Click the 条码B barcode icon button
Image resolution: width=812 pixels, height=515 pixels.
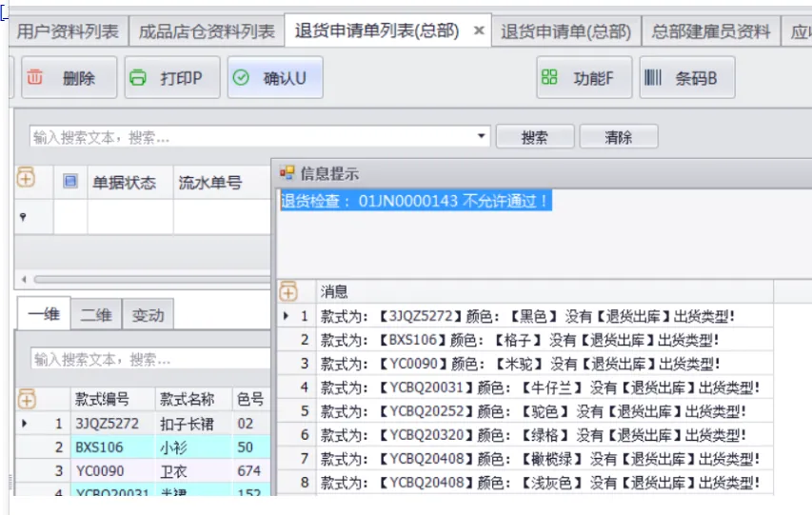[x=683, y=78]
